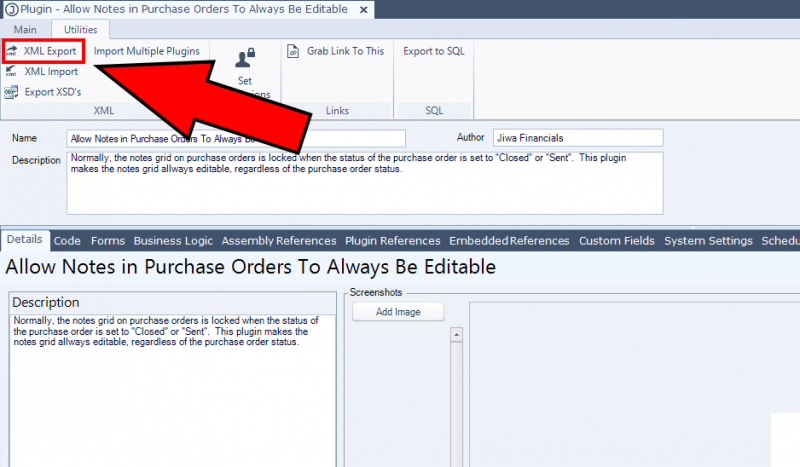Image resolution: width=800 pixels, height=467 pixels.
Task: Click the Set Permissions user-lock icon
Action: point(245,58)
